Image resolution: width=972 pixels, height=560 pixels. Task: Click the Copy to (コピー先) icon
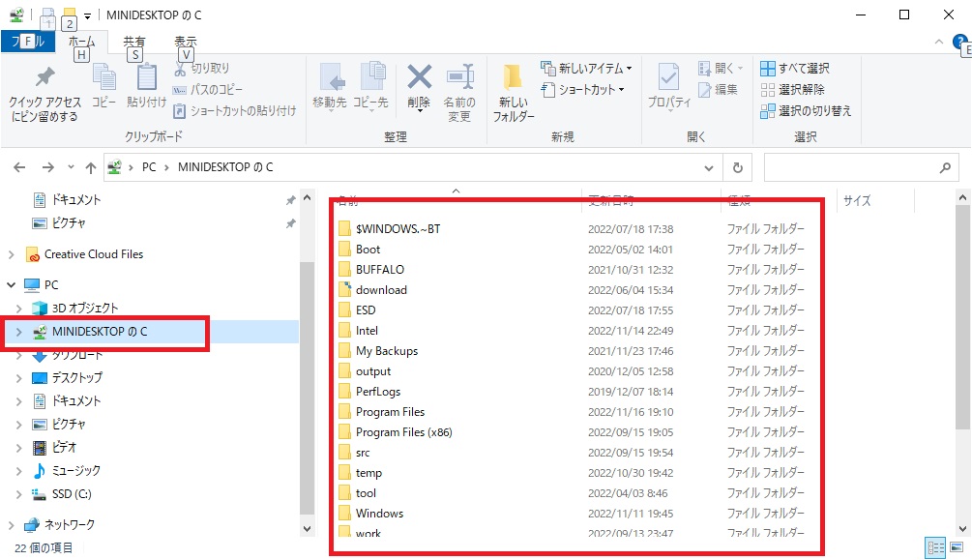click(x=371, y=77)
